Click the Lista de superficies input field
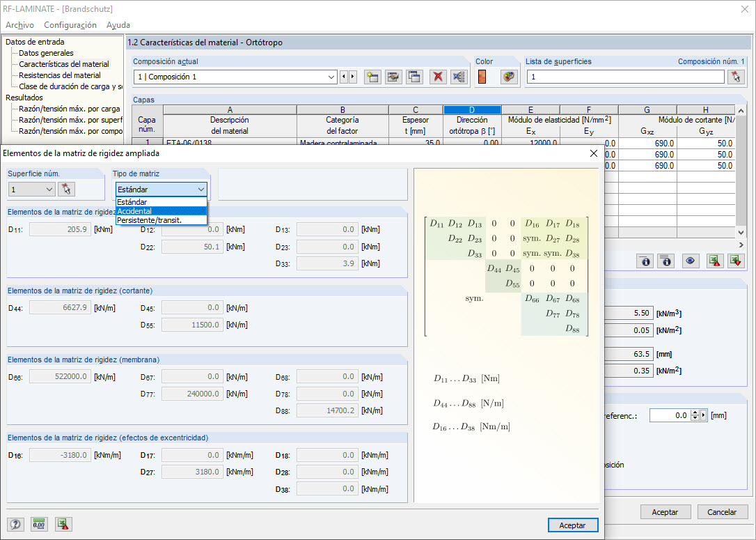Image resolution: width=756 pixels, height=540 pixels. tap(625, 77)
